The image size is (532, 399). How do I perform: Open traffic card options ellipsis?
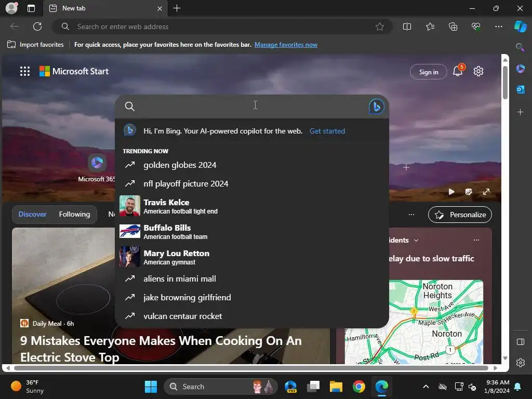point(476,240)
